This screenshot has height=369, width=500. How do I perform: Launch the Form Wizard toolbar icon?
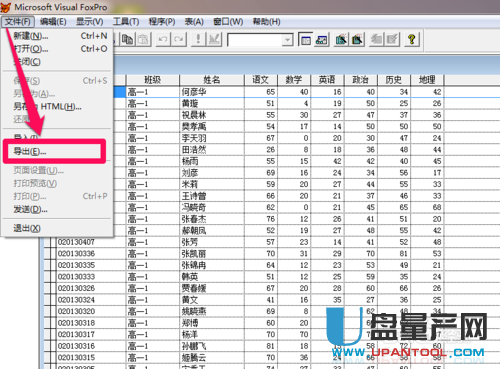click(x=341, y=40)
